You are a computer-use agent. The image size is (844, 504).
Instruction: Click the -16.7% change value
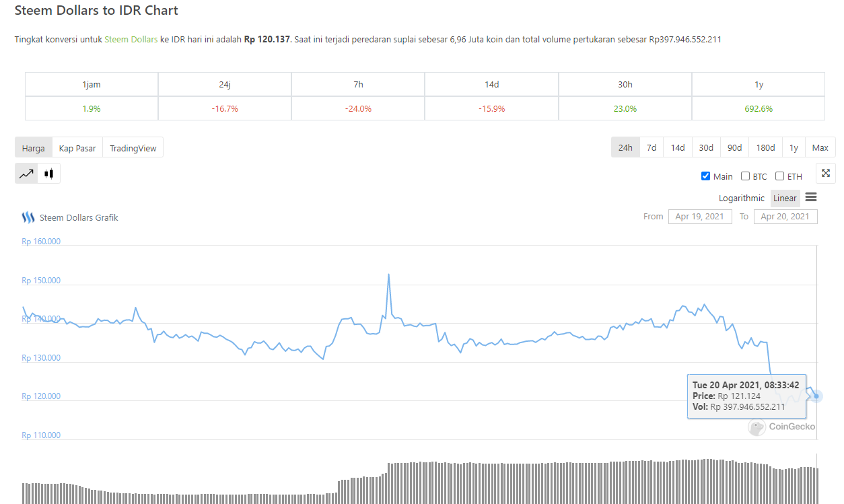click(x=225, y=108)
